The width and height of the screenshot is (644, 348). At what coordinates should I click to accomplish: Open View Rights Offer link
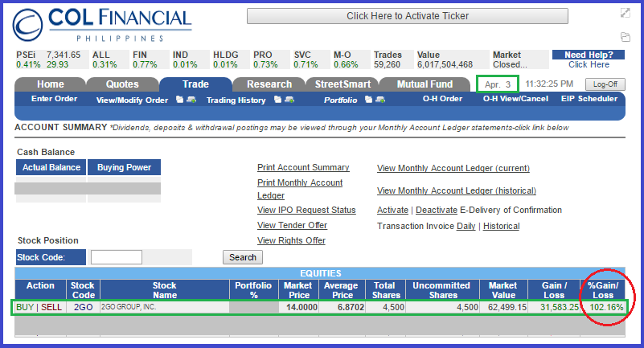pos(291,240)
